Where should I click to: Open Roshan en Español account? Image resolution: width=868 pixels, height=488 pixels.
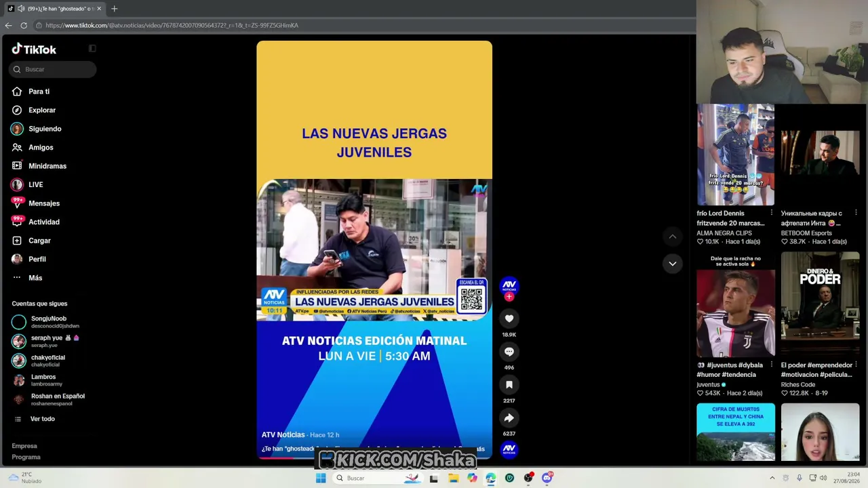pyautogui.click(x=48, y=399)
